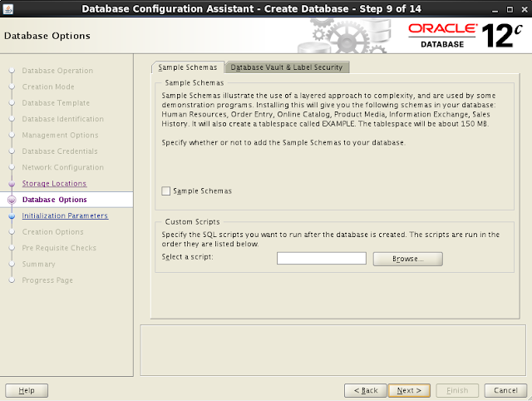Screen dimensions: 532x401
Task: Click Network Configuration step label
Action: (x=63, y=167)
